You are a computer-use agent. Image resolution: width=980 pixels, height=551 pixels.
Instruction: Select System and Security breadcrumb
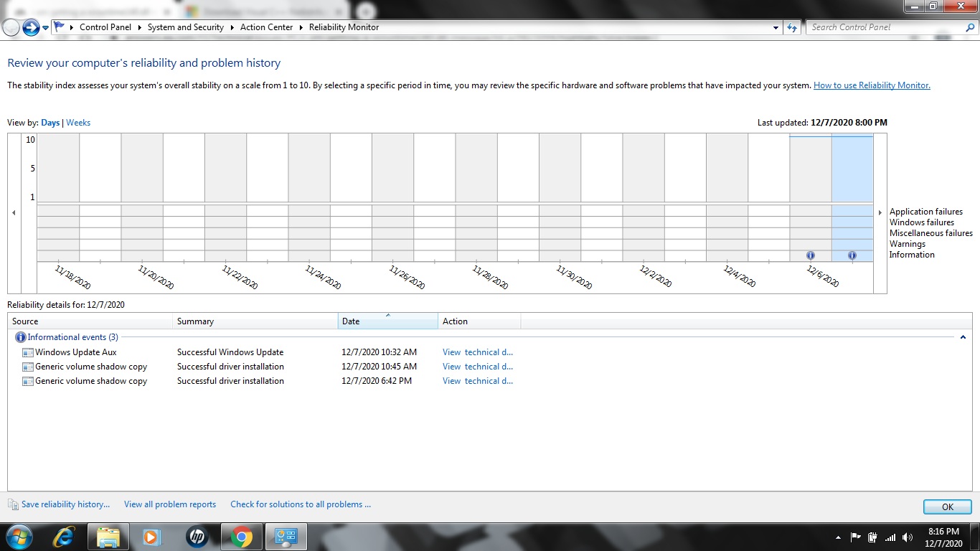pyautogui.click(x=186, y=27)
